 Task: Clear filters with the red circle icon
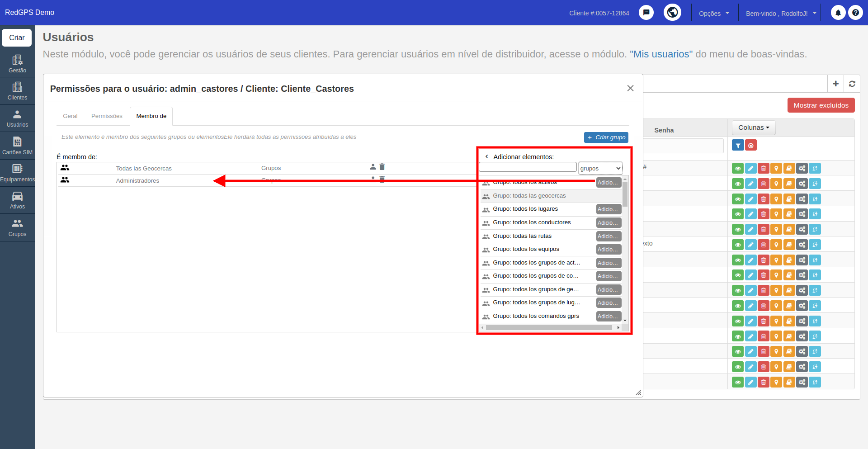751,146
